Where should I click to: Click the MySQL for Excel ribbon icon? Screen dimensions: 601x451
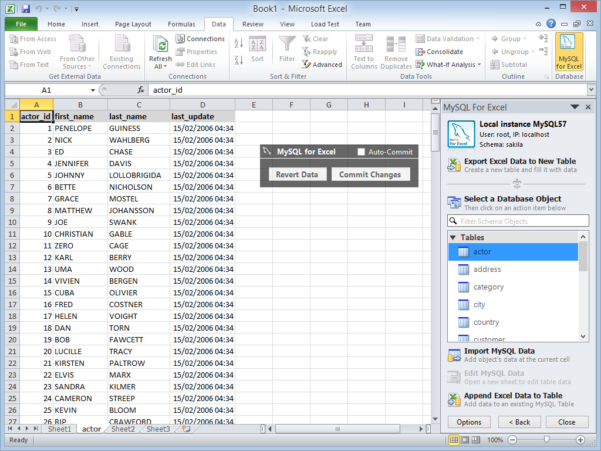tap(568, 50)
